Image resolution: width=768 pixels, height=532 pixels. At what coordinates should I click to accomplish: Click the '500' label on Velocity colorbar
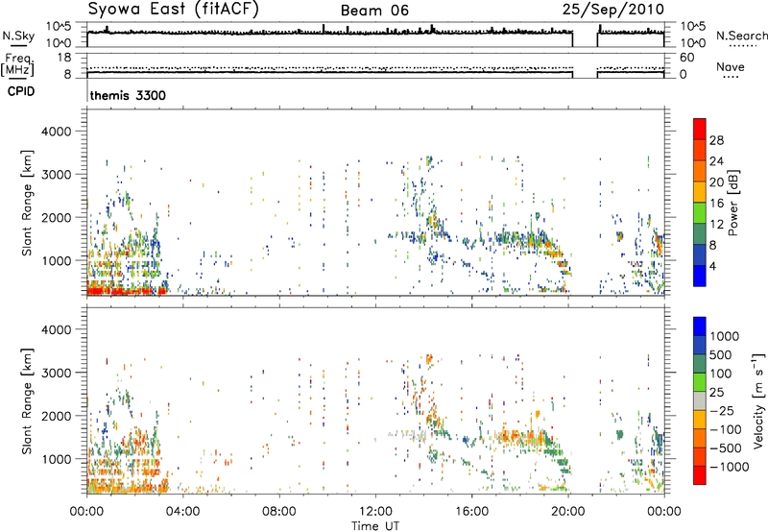pos(721,355)
